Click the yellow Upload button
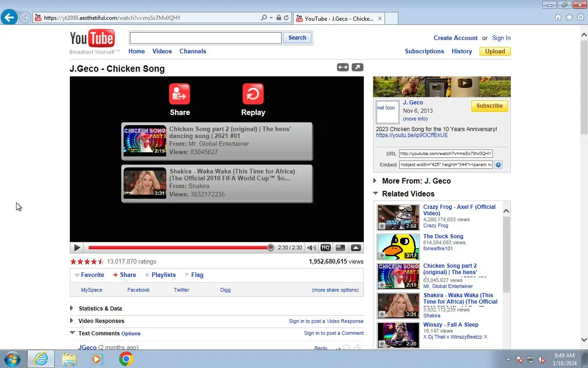This screenshot has width=588, height=368. 495,51
